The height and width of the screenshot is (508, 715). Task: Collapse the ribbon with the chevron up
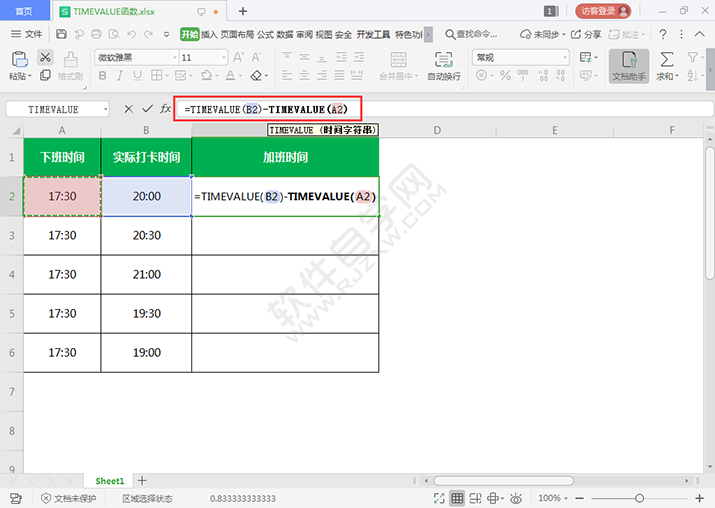coord(699,34)
